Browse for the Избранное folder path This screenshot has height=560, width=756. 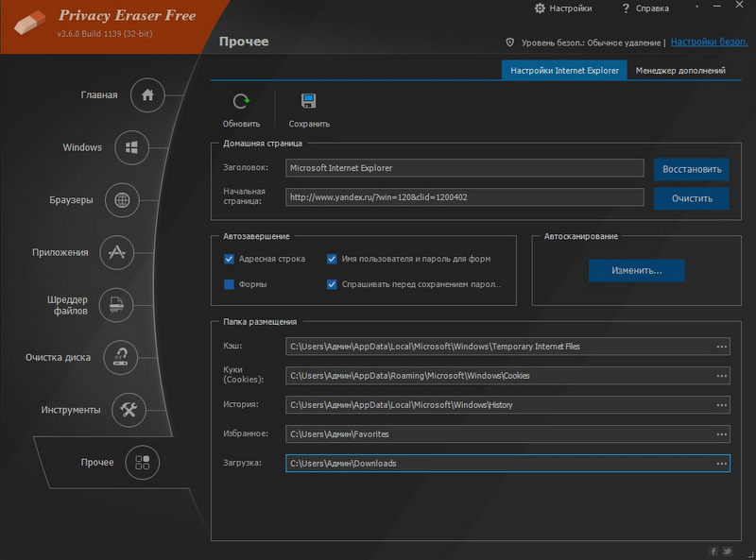[x=721, y=434]
